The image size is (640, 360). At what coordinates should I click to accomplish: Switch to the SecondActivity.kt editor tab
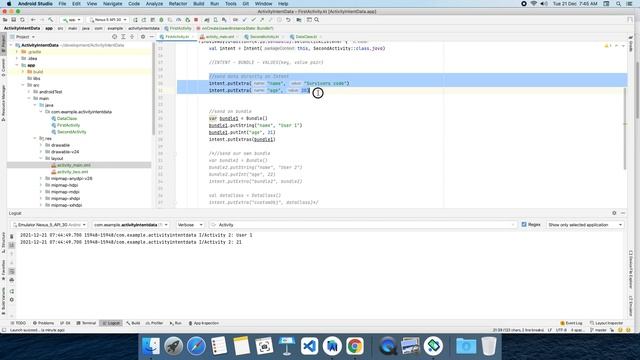(264, 37)
